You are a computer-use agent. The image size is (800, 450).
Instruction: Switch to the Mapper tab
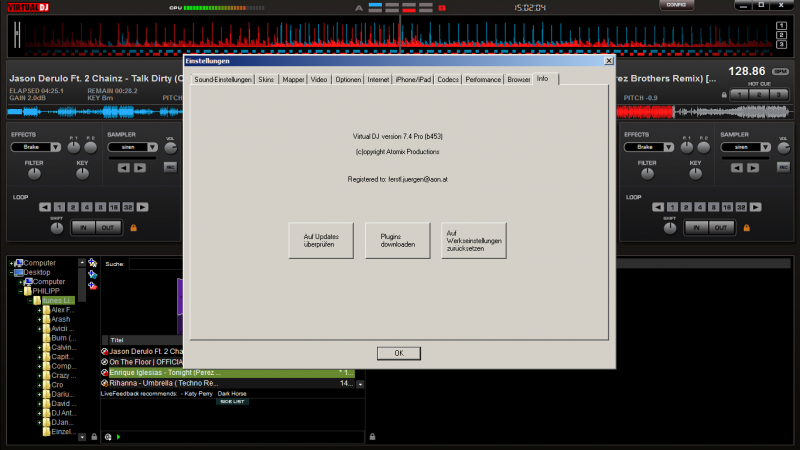[293, 80]
